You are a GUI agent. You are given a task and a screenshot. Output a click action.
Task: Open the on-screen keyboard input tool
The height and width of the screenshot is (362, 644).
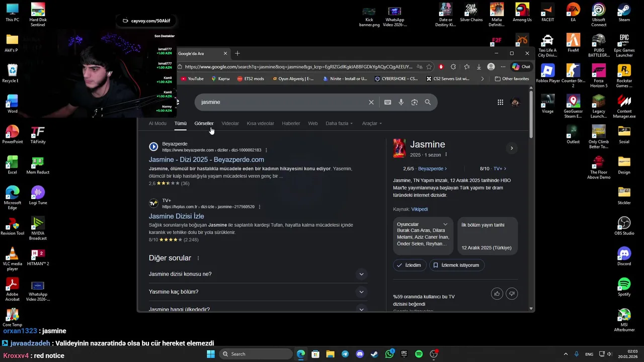tap(387, 102)
